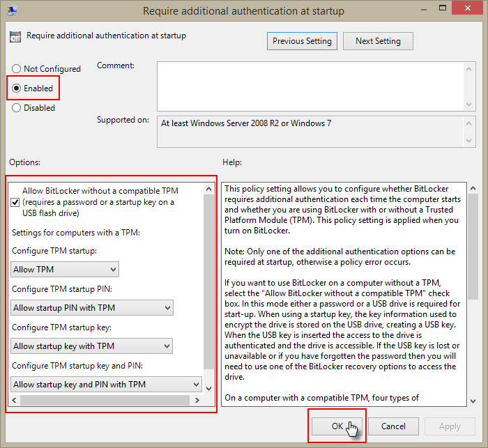This screenshot has height=448, width=488.
Task: Click the Cancel button
Action: 393,426
